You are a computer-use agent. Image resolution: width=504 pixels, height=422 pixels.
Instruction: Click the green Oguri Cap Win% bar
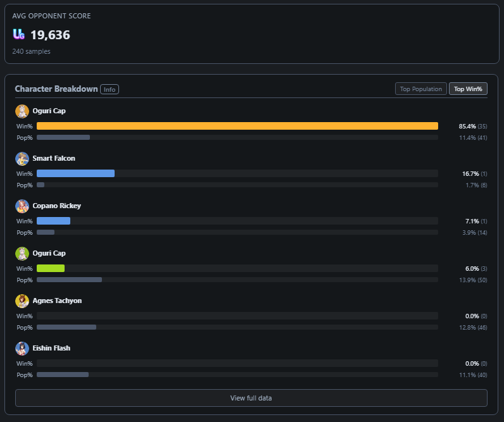(x=51, y=268)
